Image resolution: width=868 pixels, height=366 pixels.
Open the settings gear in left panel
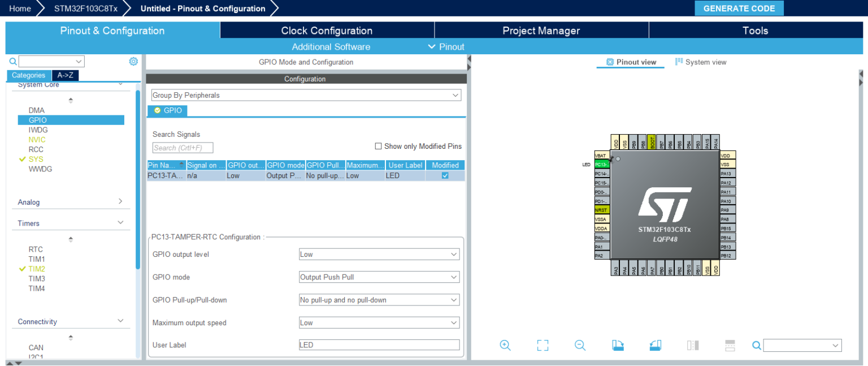coord(133,62)
